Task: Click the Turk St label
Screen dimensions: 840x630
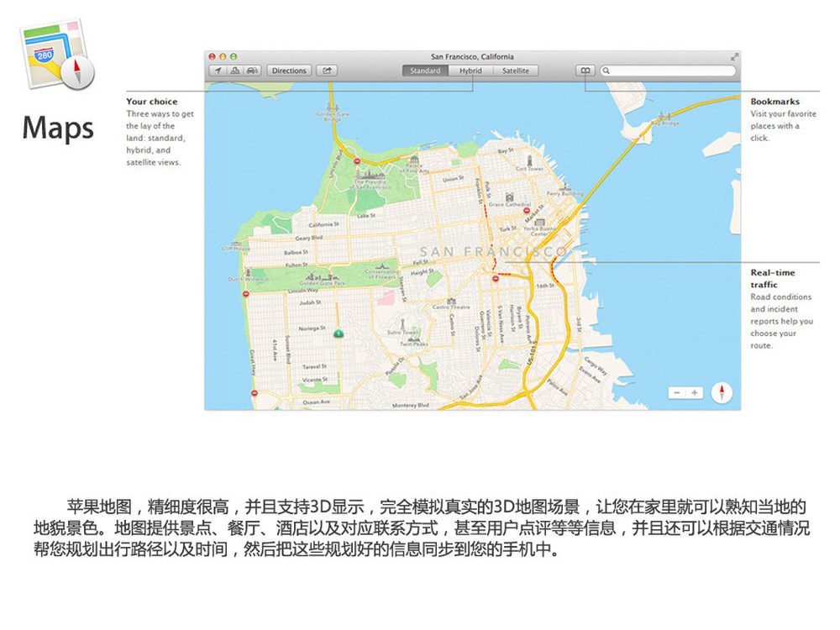Action: tap(508, 228)
